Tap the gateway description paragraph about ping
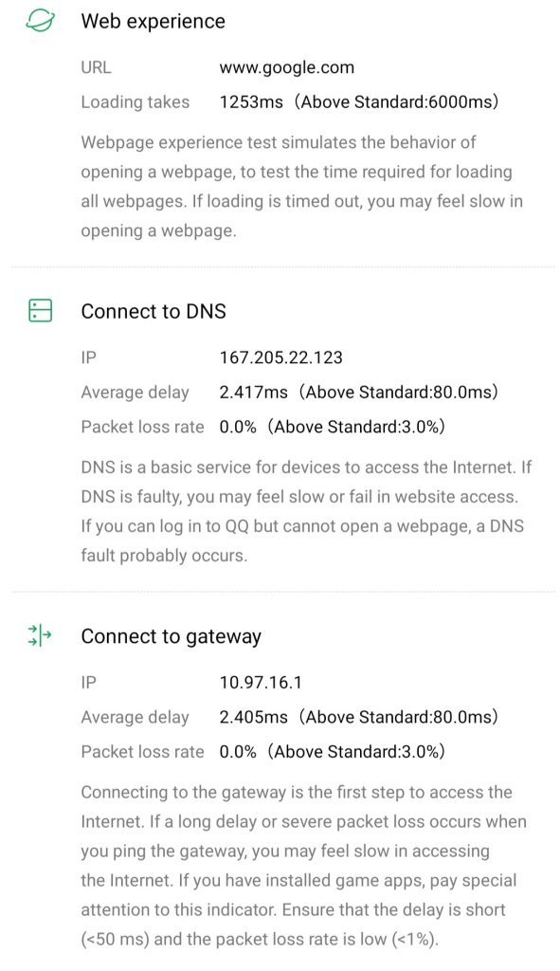This screenshot has width=560, height=971. pos(304,866)
